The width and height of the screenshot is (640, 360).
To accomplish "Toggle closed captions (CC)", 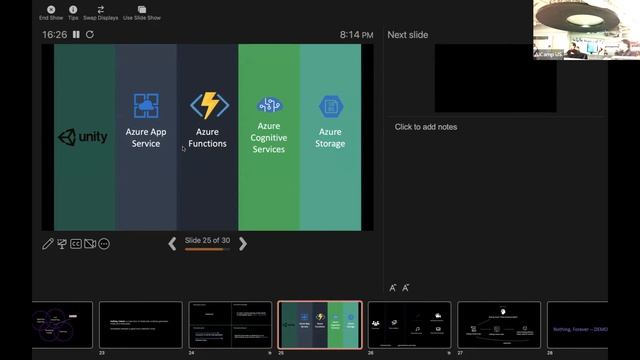I will [x=76, y=244].
